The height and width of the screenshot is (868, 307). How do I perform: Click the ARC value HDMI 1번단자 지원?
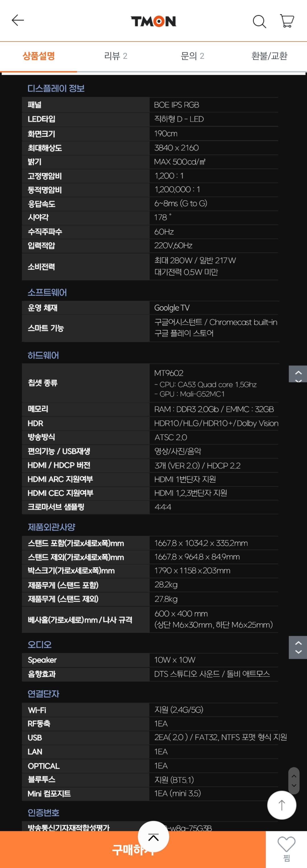click(x=185, y=479)
